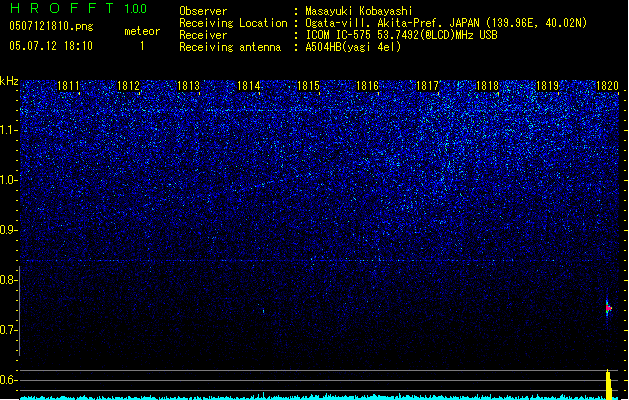Click the HROFFT 1.0.0 title text
This screenshot has width=629, height=400.
point(78,8)
